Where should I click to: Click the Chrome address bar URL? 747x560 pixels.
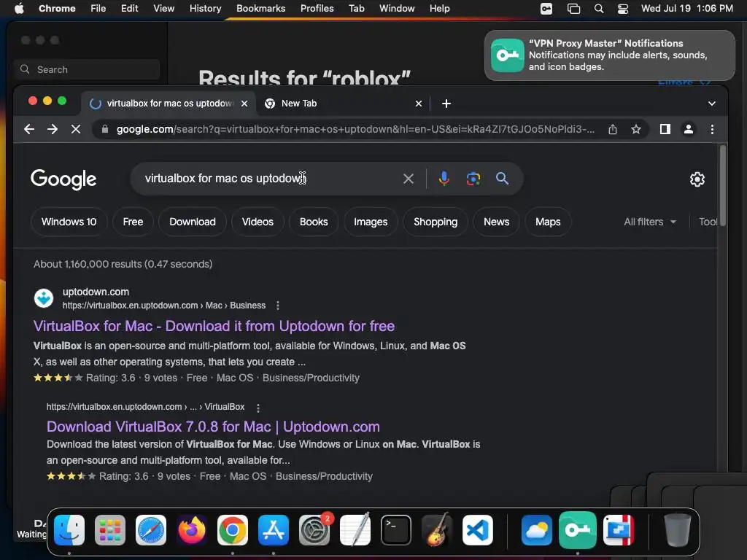[355, 129]
